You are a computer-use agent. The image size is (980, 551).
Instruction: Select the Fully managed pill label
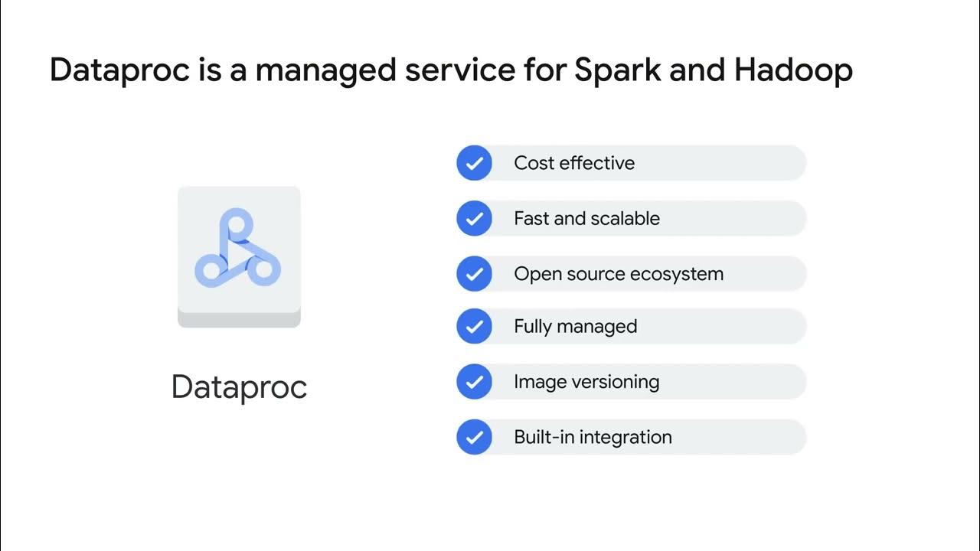[x=575, y=327]
